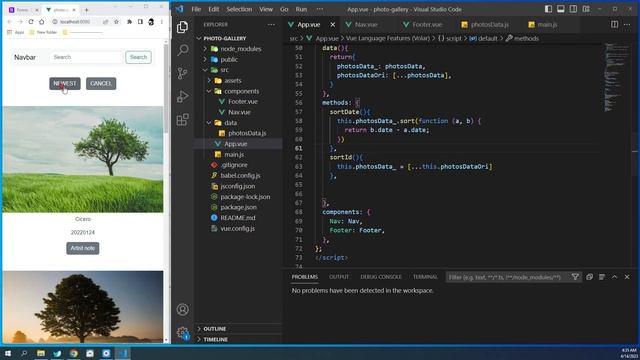The image size is (640, 360).
Task: Click the methods breadcrumb item
Action: point(526,38)
